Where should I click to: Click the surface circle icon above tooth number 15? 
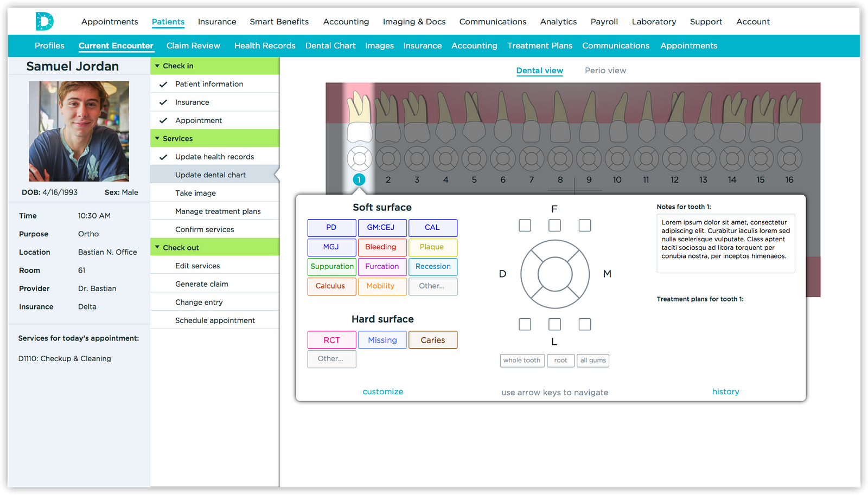[761, 159]
